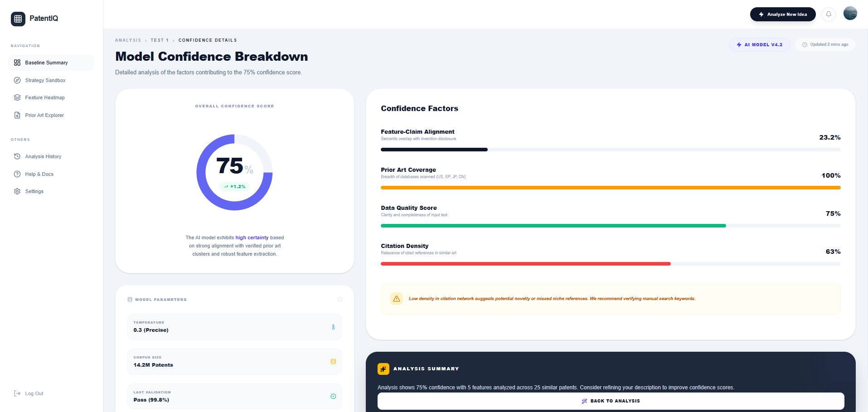Open Analysis History
868x412 pixels.
tap(51, 156)
